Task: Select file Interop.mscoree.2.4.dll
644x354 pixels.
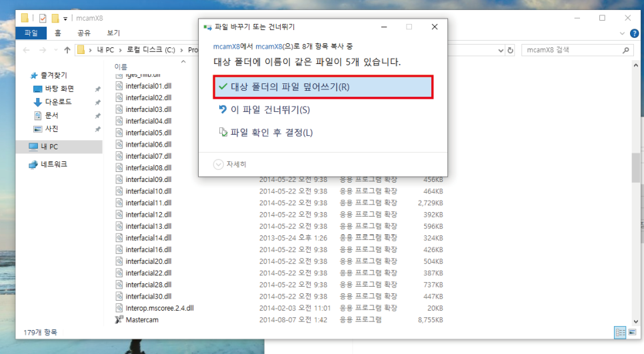Action: pyautogui.click(x=160, y=308)
